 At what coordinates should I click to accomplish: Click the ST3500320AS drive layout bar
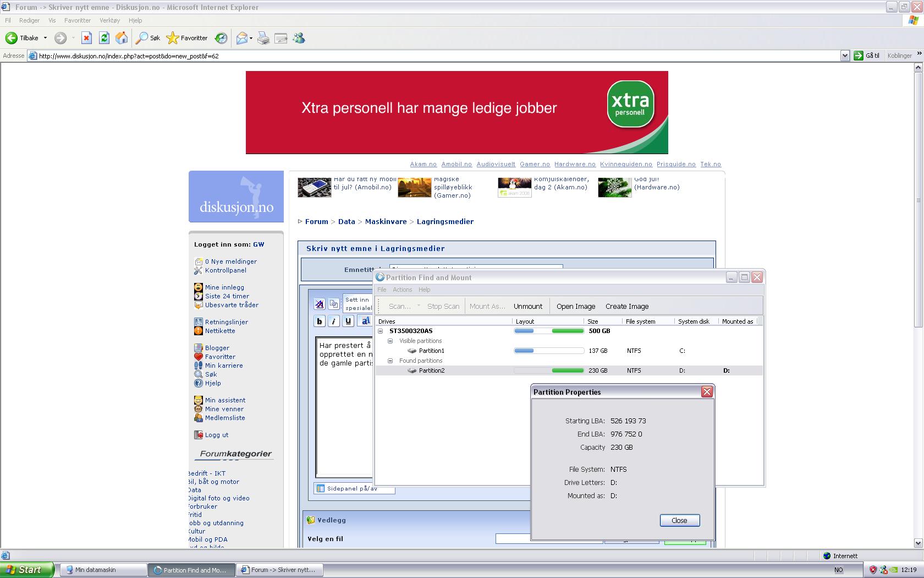pyautogui.click(x=549, y=331)
